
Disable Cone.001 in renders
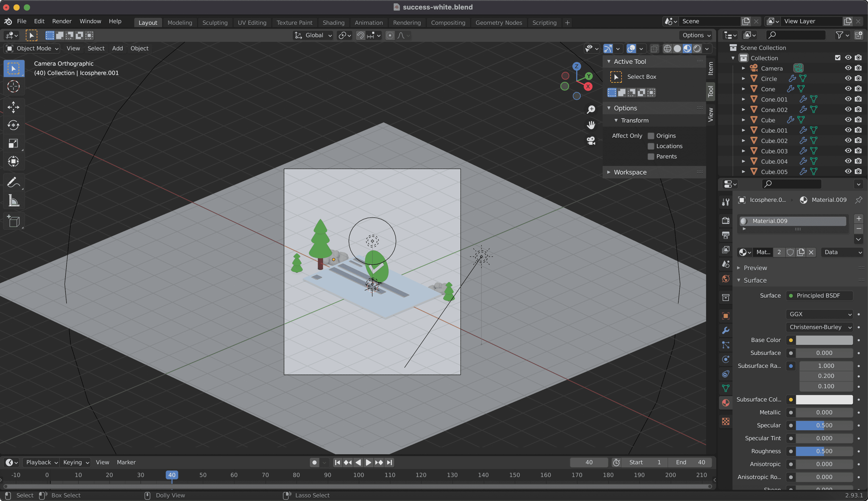coord(858,99)
